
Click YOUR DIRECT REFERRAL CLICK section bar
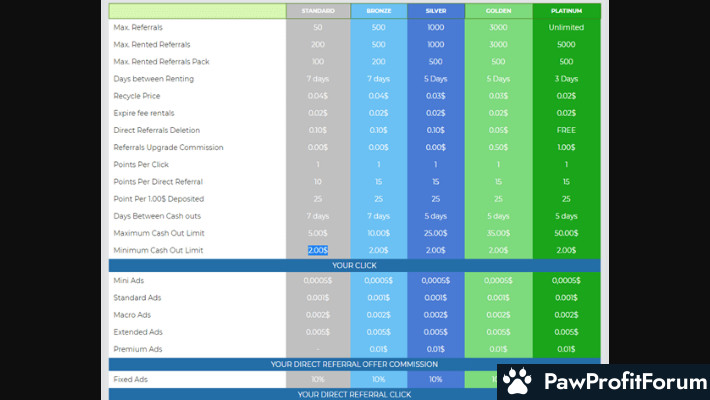[354, 394]
